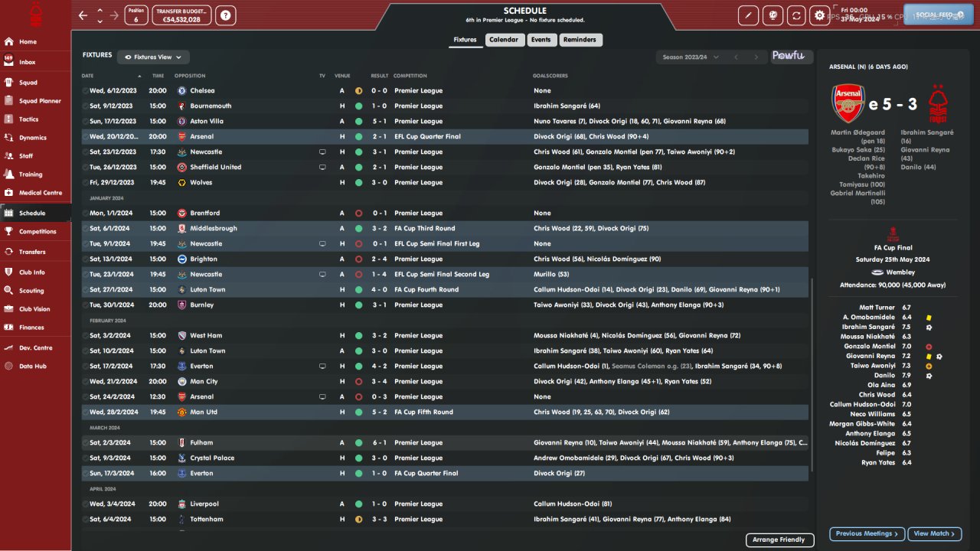Open the settings gear icon

pos(820,15)
